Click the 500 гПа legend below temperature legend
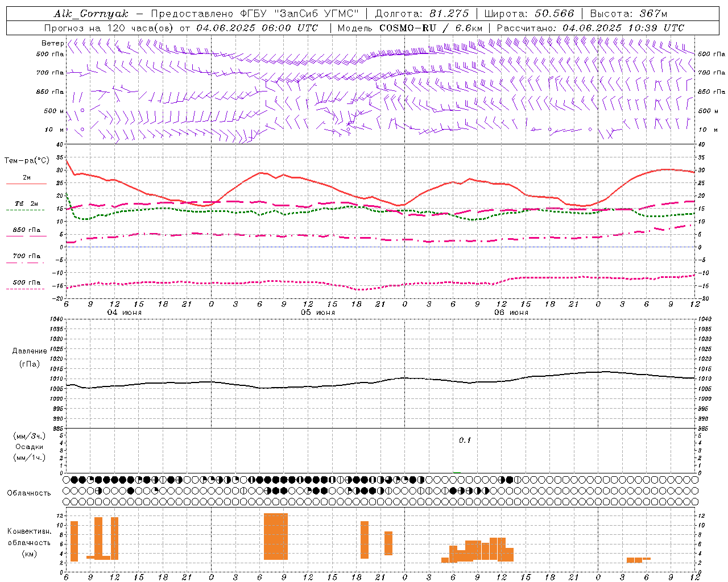The height and width of the screenshot is (582, 728). (x=26, y=282)
